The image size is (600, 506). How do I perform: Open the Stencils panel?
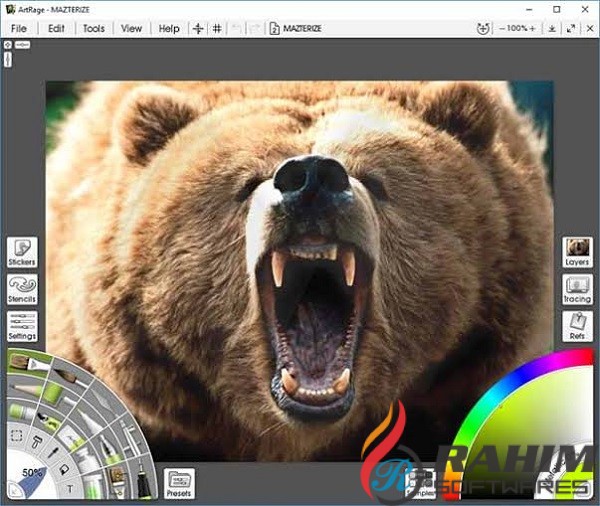coord(22,289)
